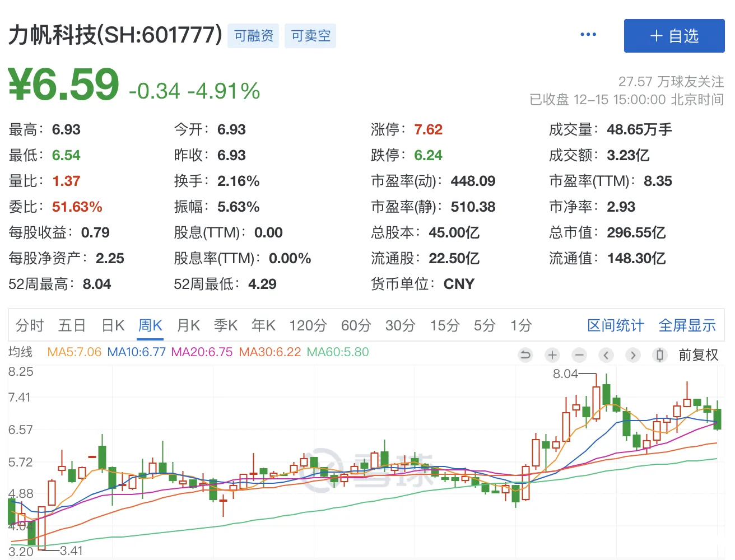Click the 市盈率(TTM) value 8.35
The width and height of the screenshot is (735, 560).
(x=658, y=181)
